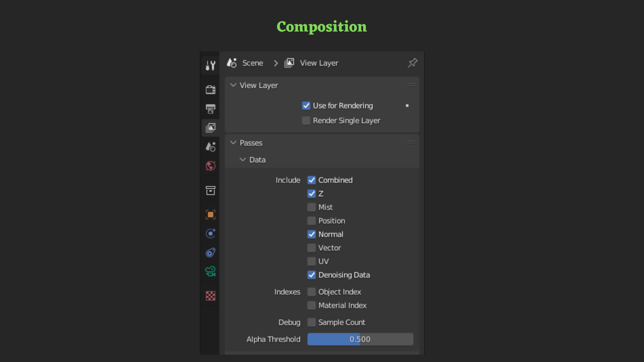Select the View Layer properties tab
644x362 pixels.
click(x=210, y=128)
